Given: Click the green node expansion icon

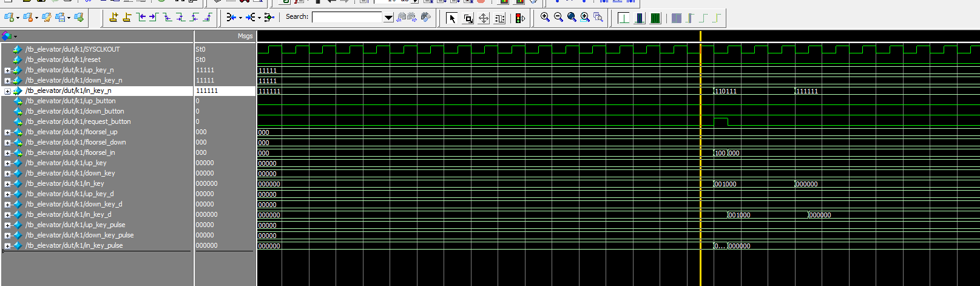Looking at the screenshot, I should 269,18.
